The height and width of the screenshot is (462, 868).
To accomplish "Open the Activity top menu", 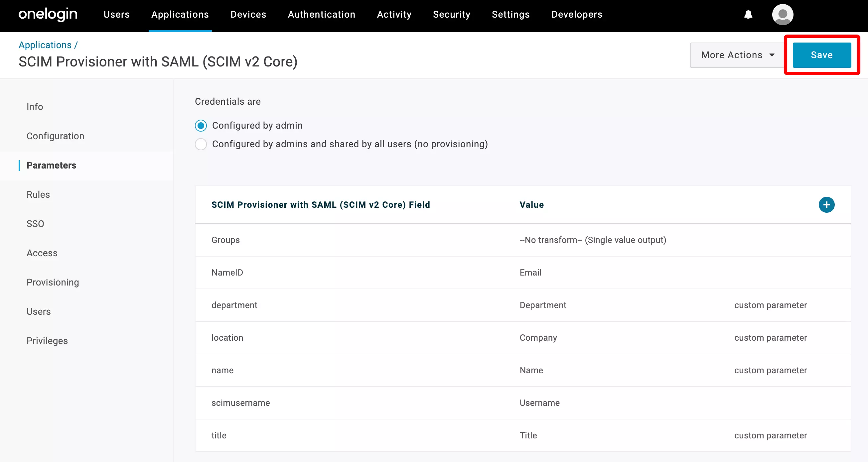I will click(x=394, y=15).
